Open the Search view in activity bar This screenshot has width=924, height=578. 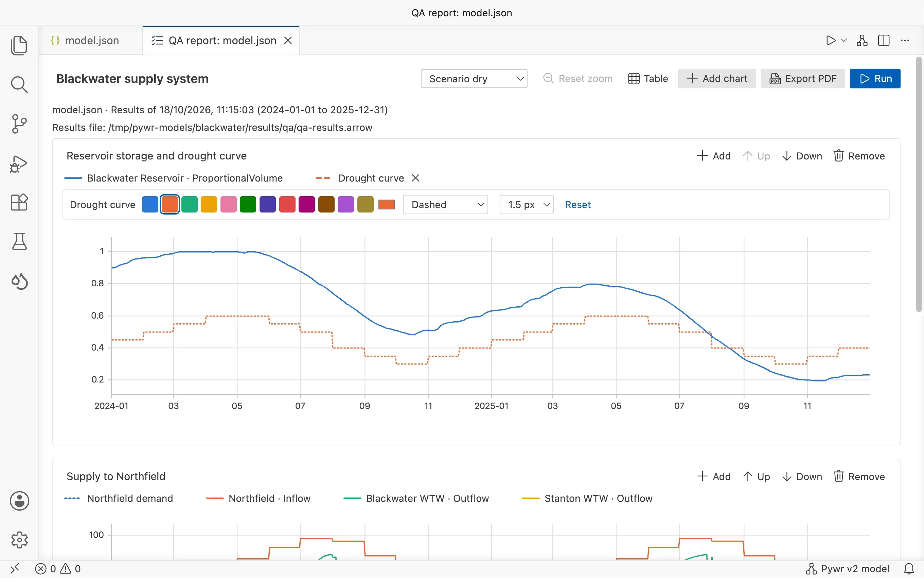[19, 84]
